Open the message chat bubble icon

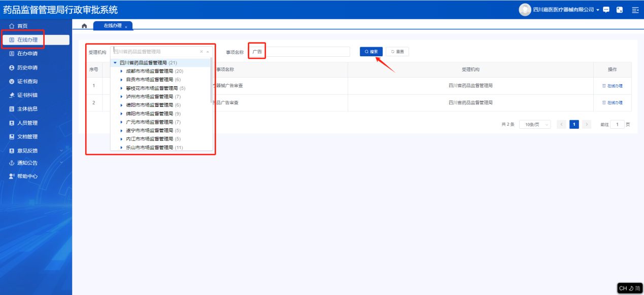click(x=606, y=10)
